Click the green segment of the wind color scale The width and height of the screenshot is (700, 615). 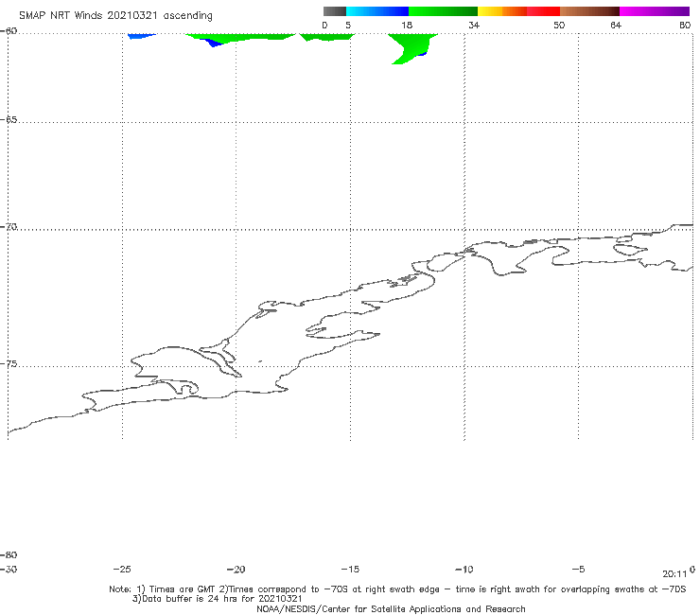coord(443,11)
